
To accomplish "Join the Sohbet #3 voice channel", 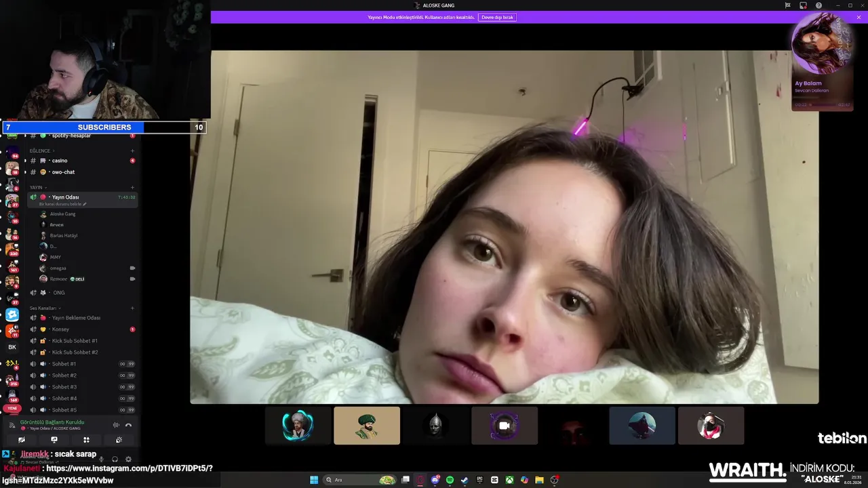I will 81,387.
